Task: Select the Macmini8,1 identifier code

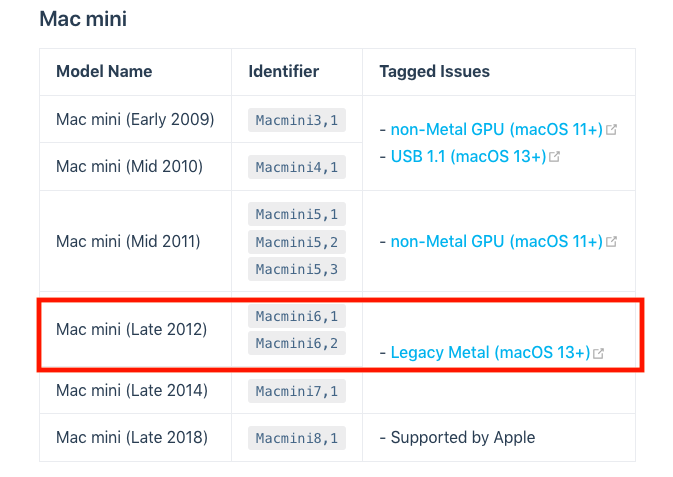Action: (297, 438)
